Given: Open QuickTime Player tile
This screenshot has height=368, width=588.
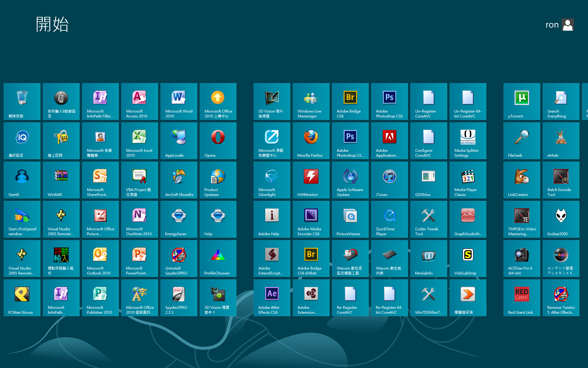Looking at the screenshot, I should tap(389, 219).
